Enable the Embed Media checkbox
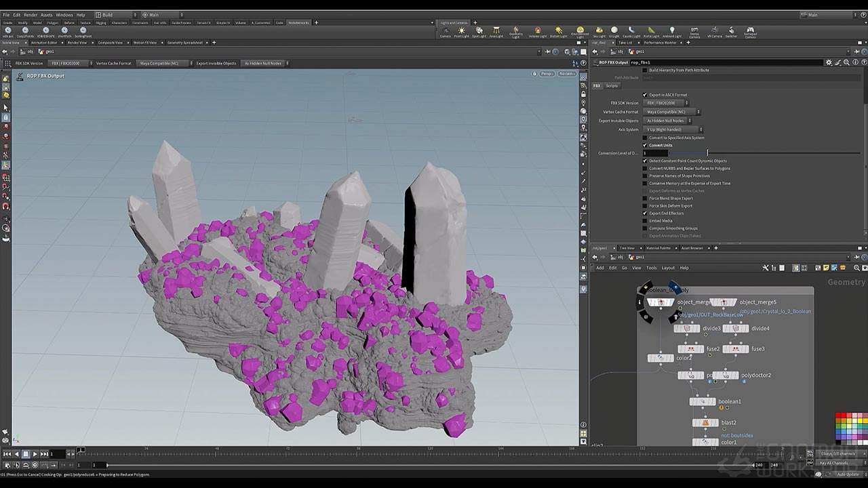 point(645,221)
